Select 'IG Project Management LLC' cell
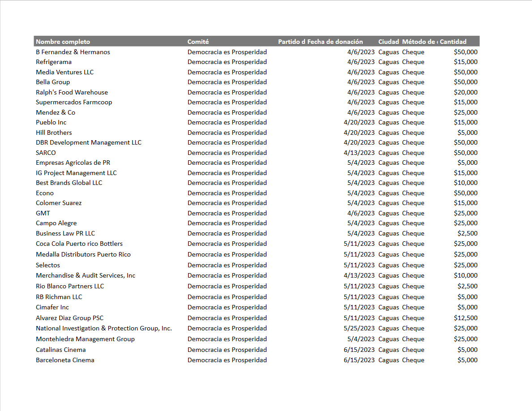This screenshot has width=532, height=411. point(76,173)
